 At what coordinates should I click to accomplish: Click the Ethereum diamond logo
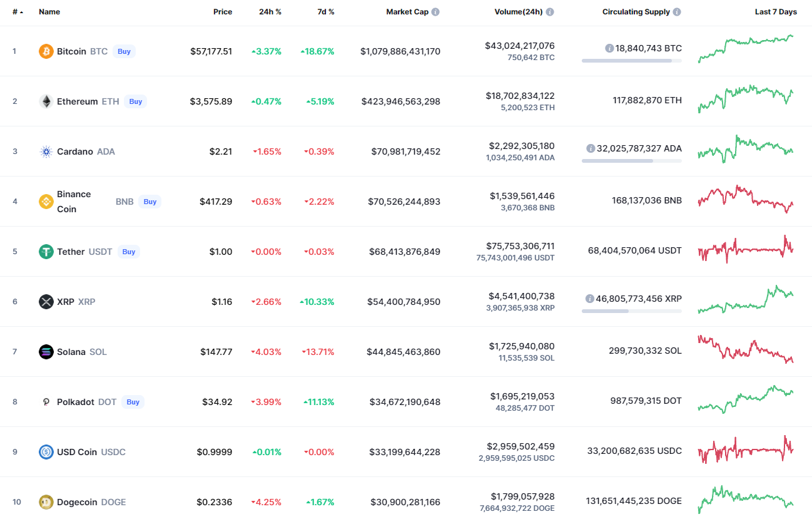(46, 101)
